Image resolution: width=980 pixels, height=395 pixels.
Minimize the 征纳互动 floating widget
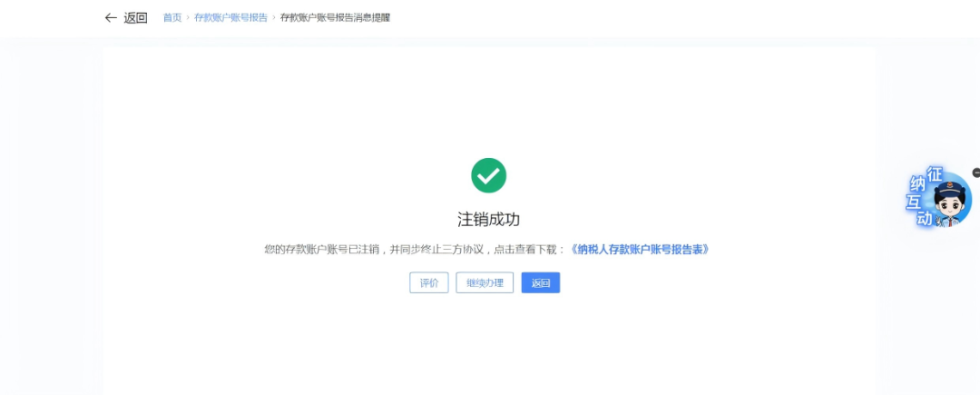[976, 173]
